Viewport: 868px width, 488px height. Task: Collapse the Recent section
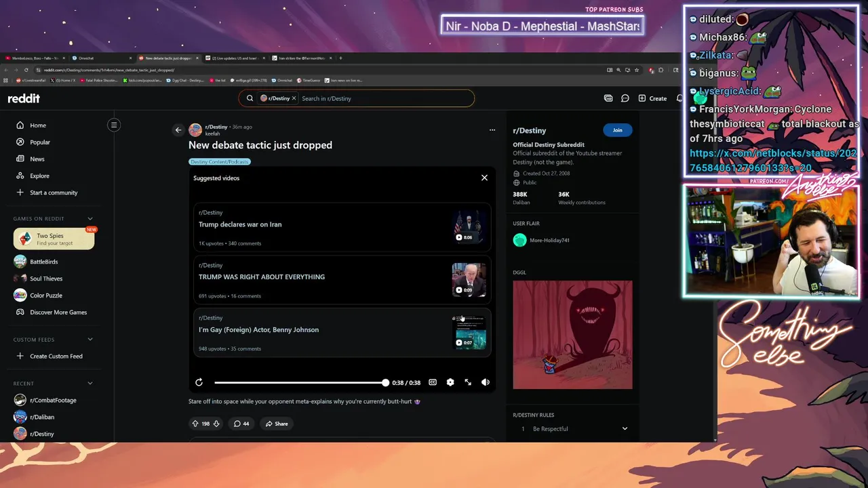[90, 384]
